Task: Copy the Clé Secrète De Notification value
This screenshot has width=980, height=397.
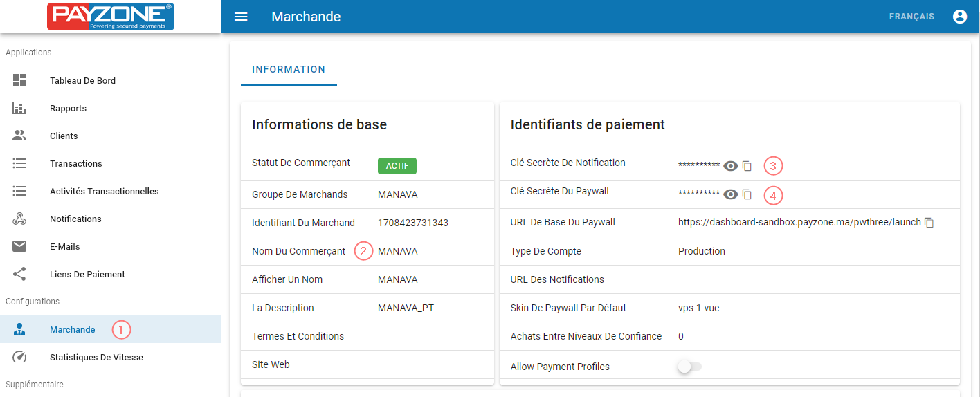Action: point(747,166)
